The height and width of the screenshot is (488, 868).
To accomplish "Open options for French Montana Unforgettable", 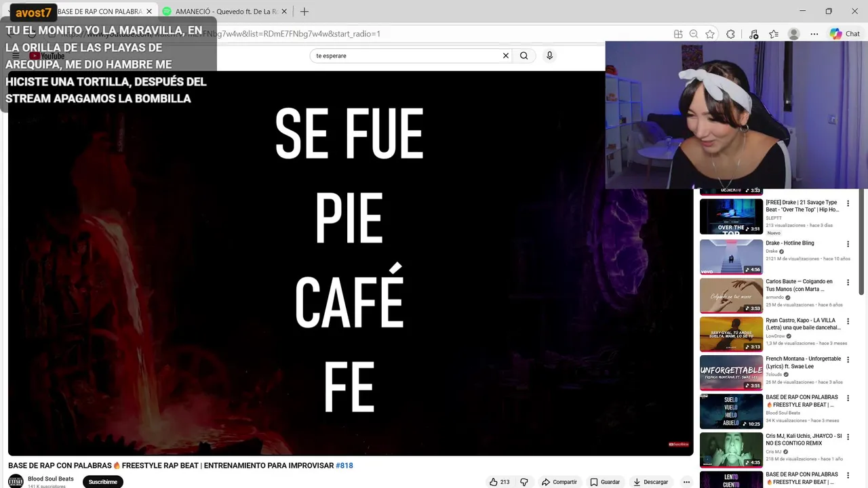I will click(x=848, y=360).
